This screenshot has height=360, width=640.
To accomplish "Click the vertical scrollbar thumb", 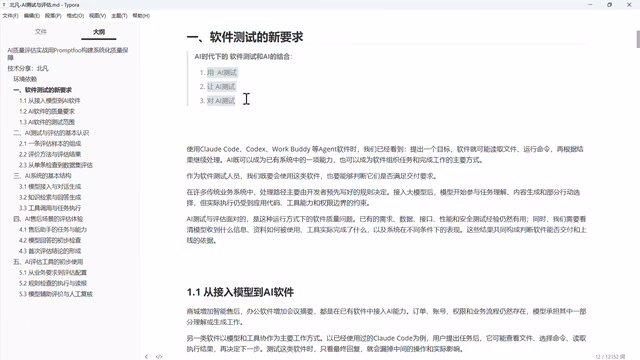I will tap(638, 39).
